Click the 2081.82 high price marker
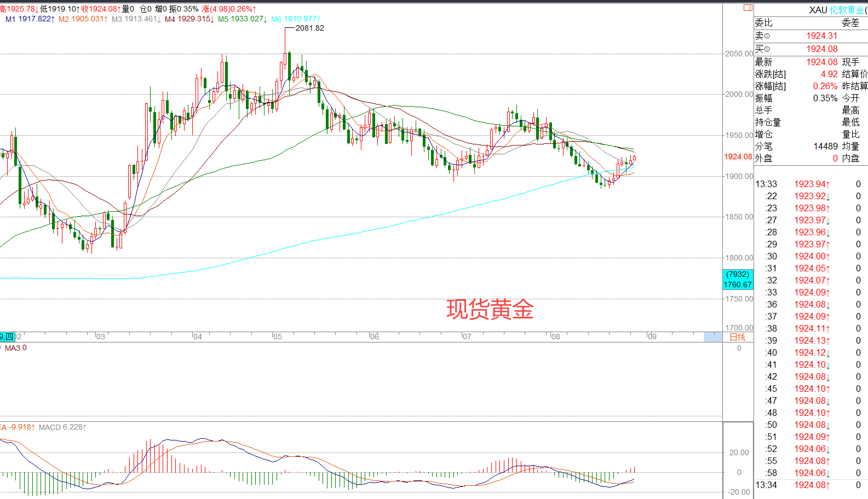This screenshot has height=499, width=868. [310, 28]
